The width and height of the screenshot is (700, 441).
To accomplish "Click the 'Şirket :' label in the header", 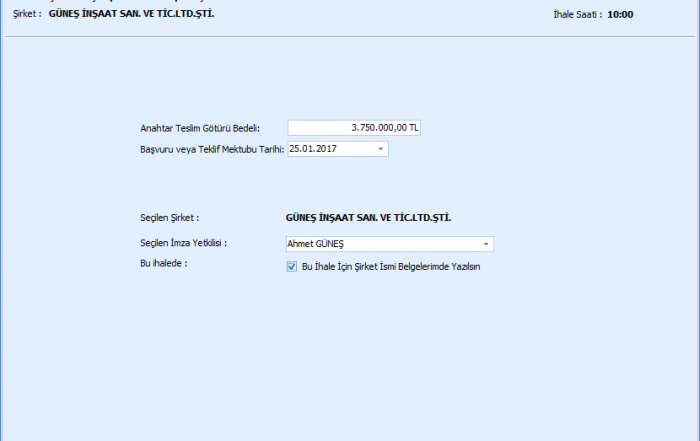I will (27, 15).
